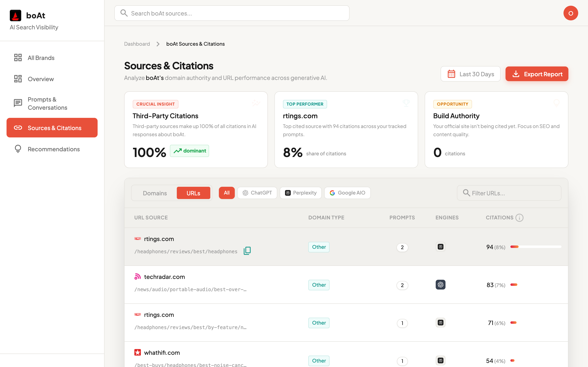Image resolution: width=588 pixels, height=367 pixels.
Task: Click the copy URL icon beside rtings path
Action: pos(247,251)
